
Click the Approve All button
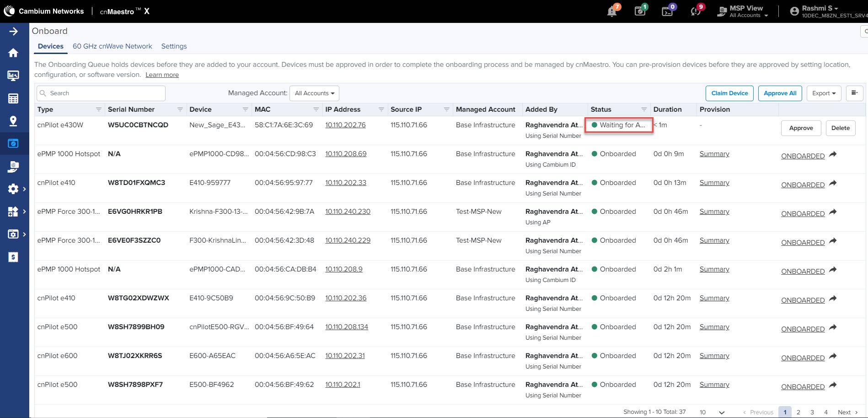tap(780, 93)
